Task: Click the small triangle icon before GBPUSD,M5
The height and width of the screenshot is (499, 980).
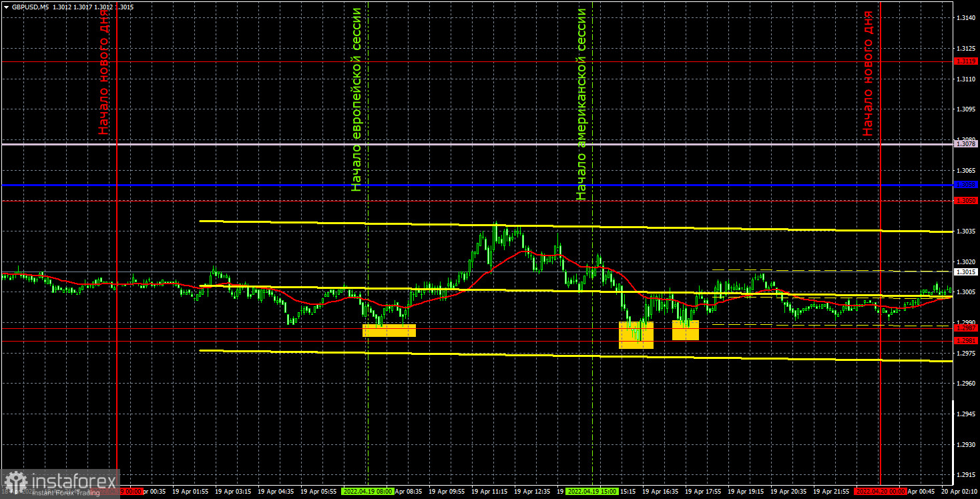Action: point(5,7)
